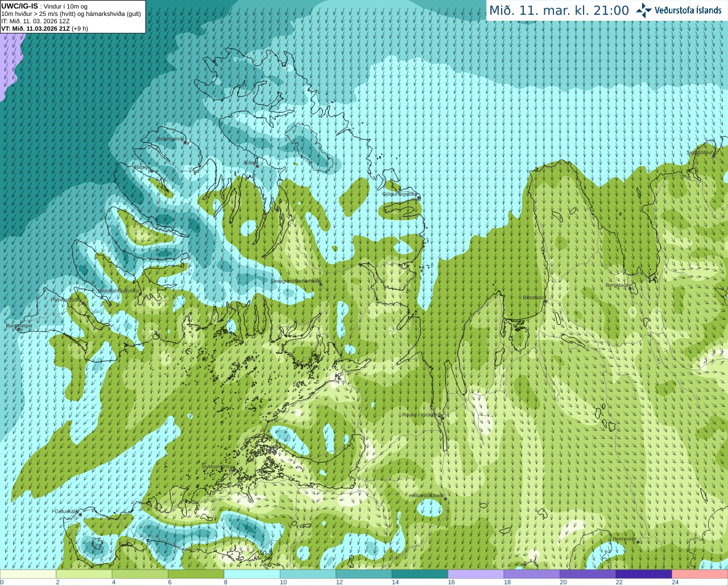The image size is (728, 586).
Task: Click the Bolungarvík station label
Action: 170,139
